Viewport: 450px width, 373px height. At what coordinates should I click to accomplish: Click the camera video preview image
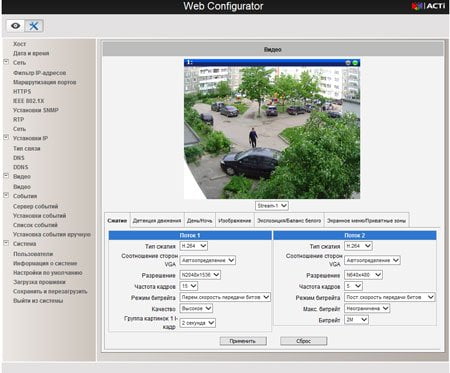tap(272, 132)
